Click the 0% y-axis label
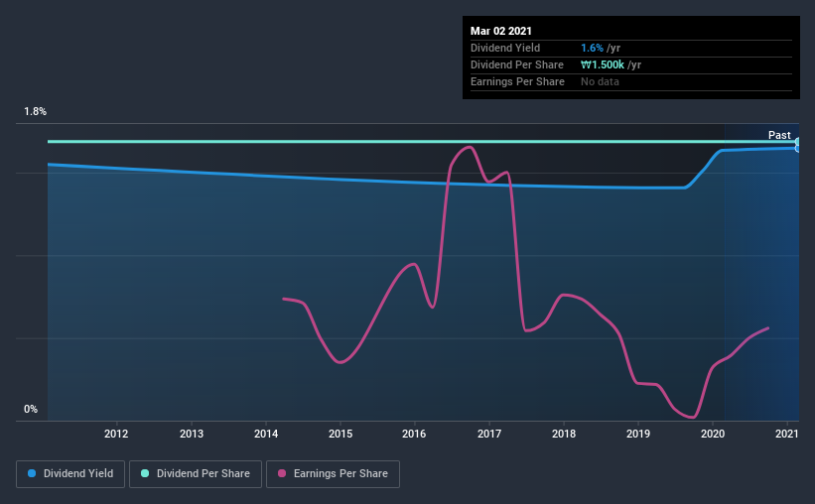This screenshot has width=815, height=504. coord(31,410)
